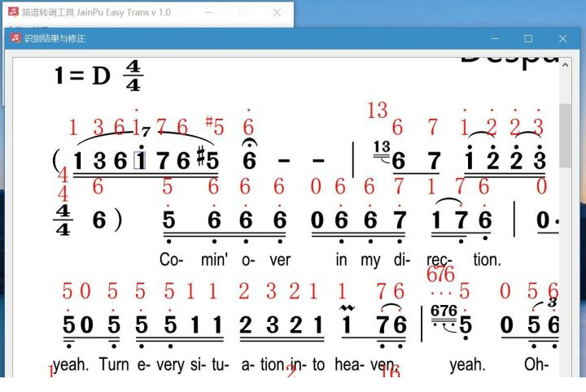Click the lyric 'Turn'
The height and width of the screenshot is (392, 586).
pyautogui.click(x=114, y=364)
